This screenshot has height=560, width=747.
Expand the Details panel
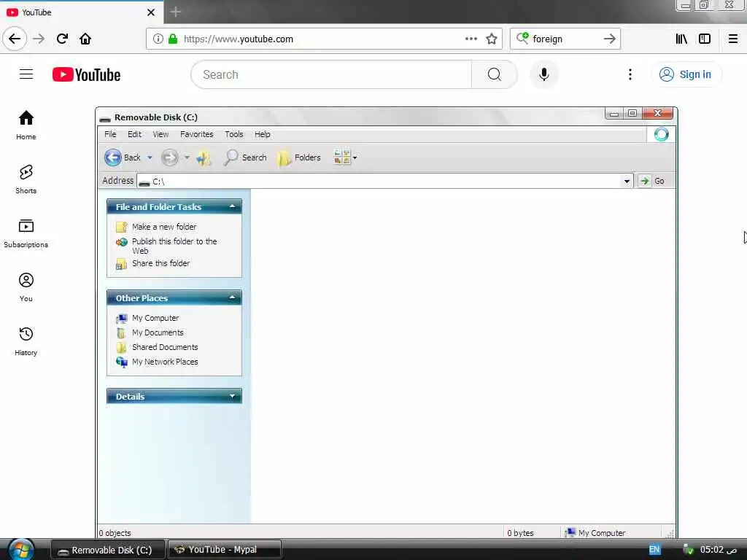click(x=232, y=396)
